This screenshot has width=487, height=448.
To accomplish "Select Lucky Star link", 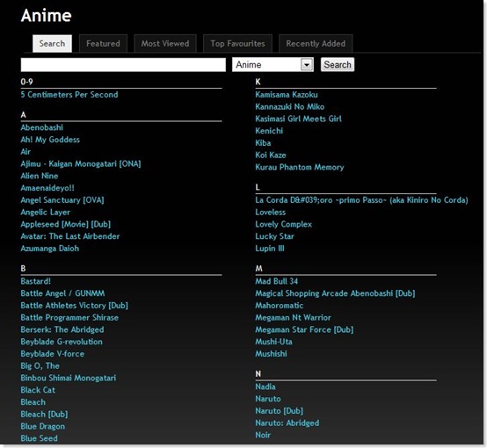I will click(x=275, y=236).
